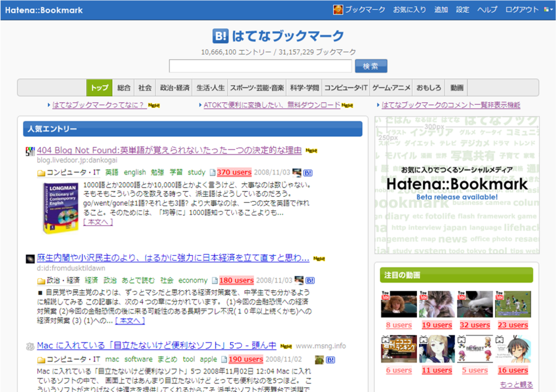
Task: Click ログアウト in the top bar
Action: [522, 9]
